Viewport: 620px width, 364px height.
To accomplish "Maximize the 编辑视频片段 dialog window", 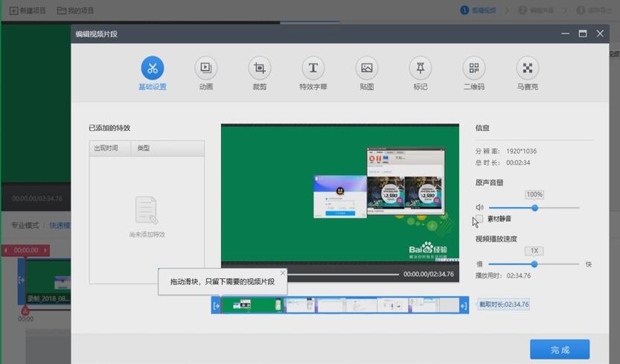I will 583,33.
